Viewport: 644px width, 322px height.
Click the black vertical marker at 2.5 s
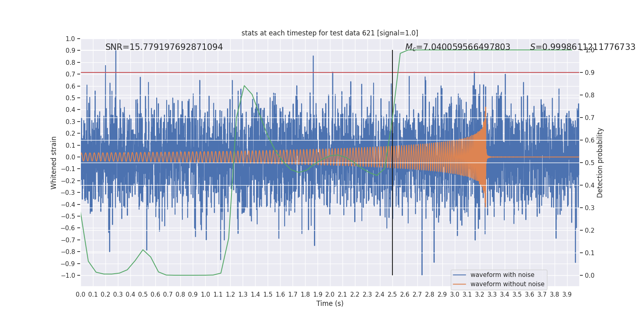392,242
